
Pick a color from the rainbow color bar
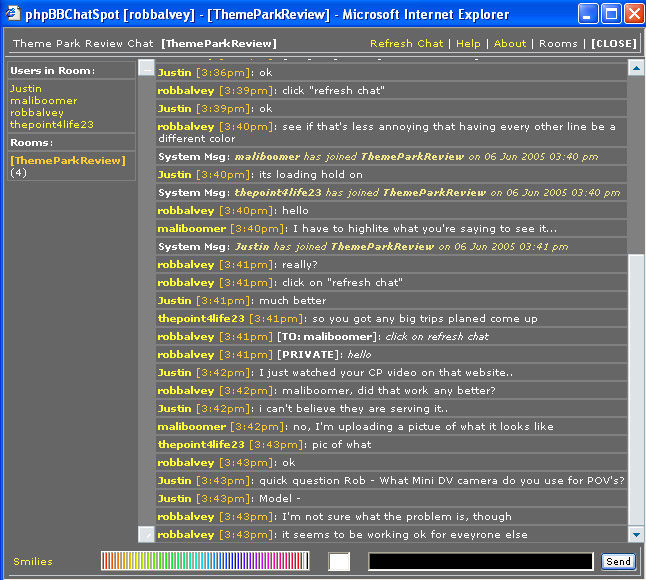[x=205, y=561]
